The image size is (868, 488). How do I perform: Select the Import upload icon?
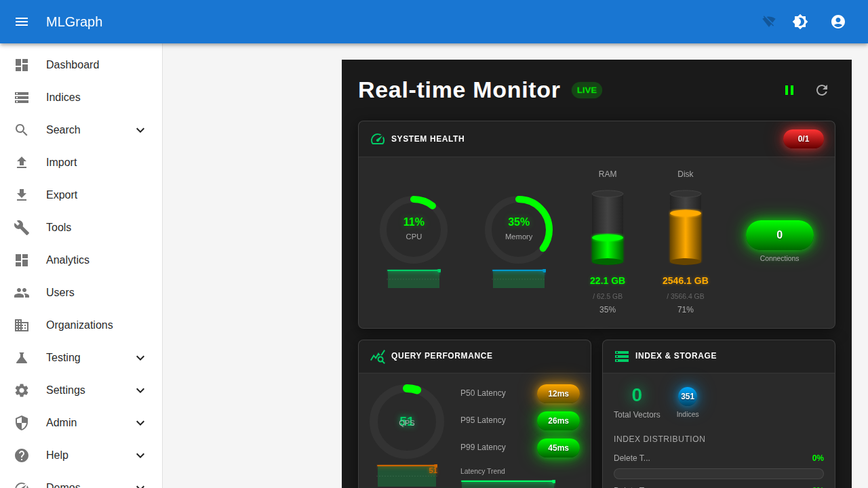point(22,162)
